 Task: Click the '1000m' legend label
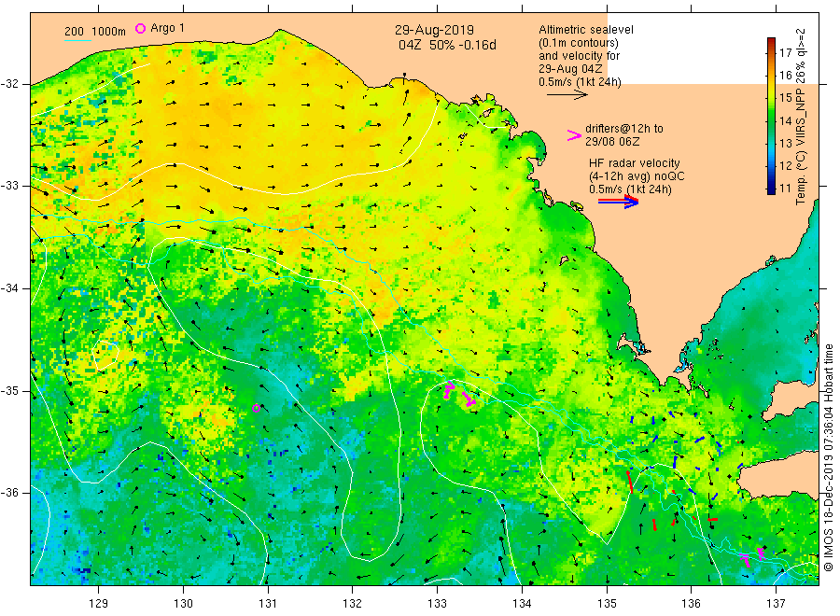[x=109, y=32]
